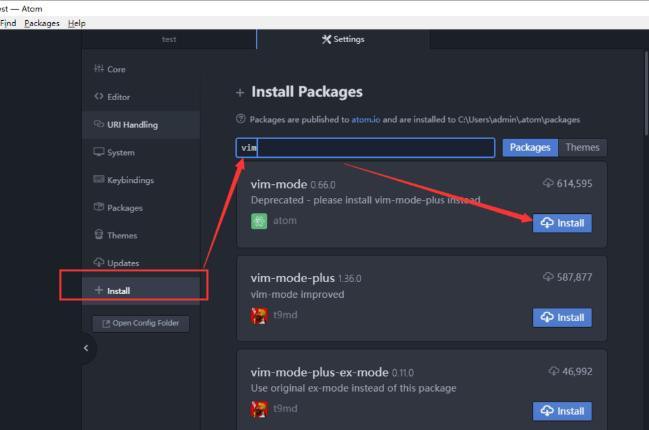Switch to the test tab

(169, 39)
